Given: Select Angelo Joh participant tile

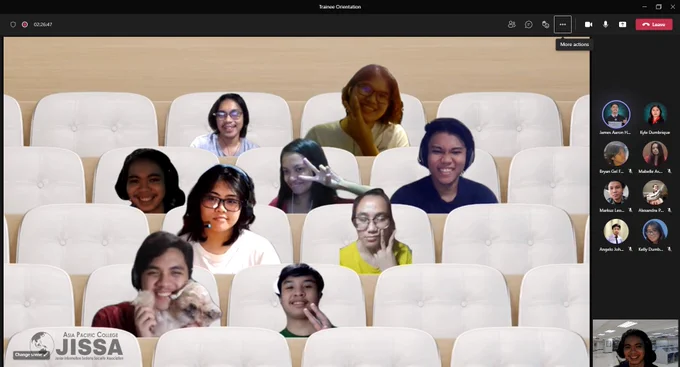Looking at the screenshot, I should pyautogui.click(x=616, y=235).
